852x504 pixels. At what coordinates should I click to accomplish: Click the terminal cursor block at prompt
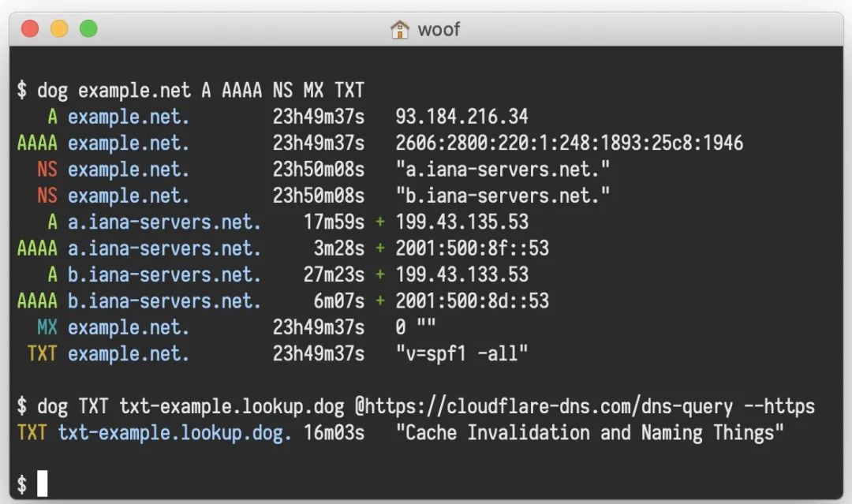pos(43,483)
